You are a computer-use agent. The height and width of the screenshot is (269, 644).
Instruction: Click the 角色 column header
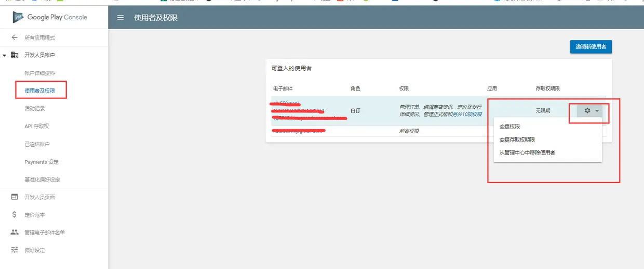tap(355, 88)
